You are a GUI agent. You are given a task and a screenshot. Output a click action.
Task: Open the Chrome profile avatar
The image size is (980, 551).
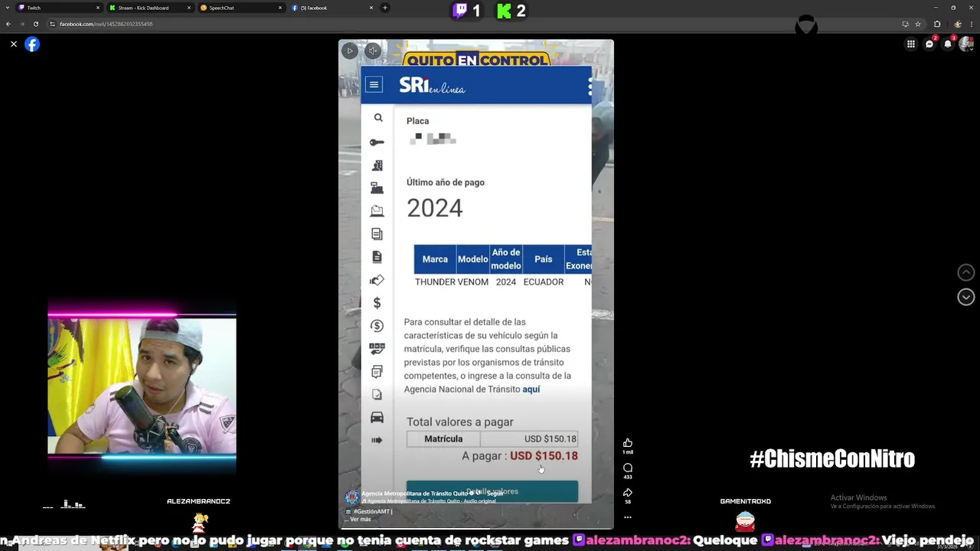958,24
